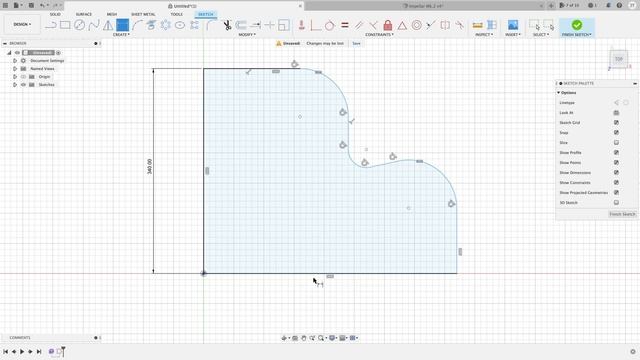Screen dimensions: 640x360
Task: Apply the Parallel constraint
Action: (x=359, y=25)
